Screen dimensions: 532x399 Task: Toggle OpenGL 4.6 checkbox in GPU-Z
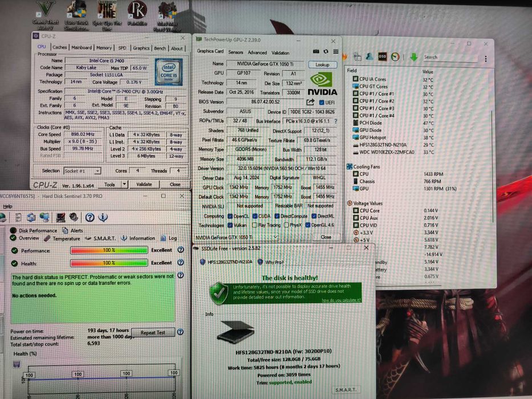308,225
